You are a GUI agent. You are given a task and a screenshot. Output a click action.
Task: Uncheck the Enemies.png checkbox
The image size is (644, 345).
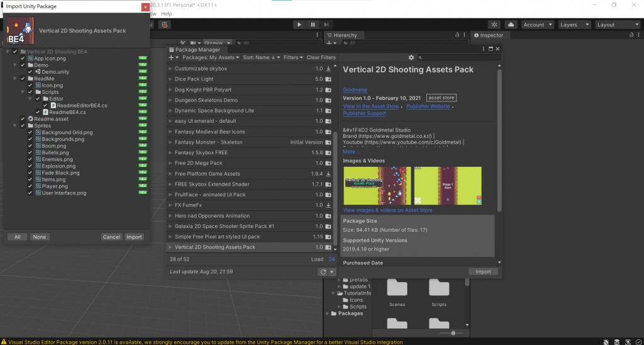[x=30, y=159]
